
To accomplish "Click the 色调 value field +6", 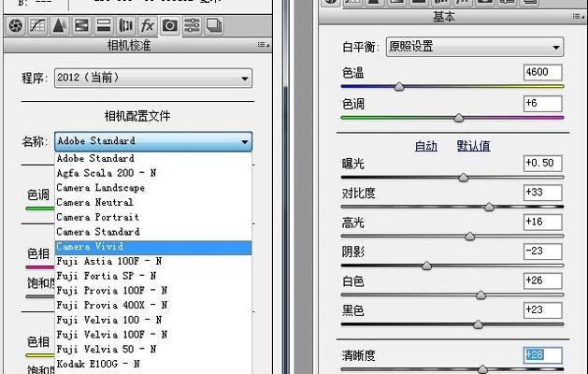I will point(542,104).
